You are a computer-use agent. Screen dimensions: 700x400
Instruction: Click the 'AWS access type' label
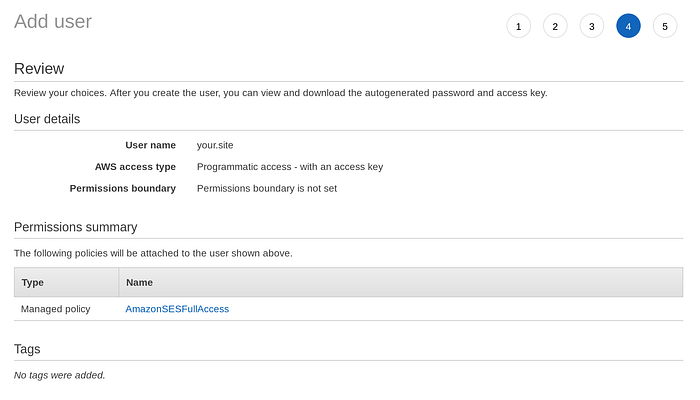pos(135,167)
